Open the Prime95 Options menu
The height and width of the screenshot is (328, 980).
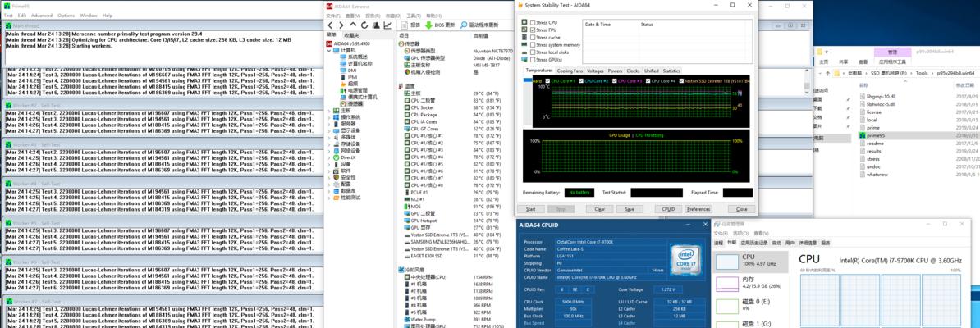(x=66, y=15)
